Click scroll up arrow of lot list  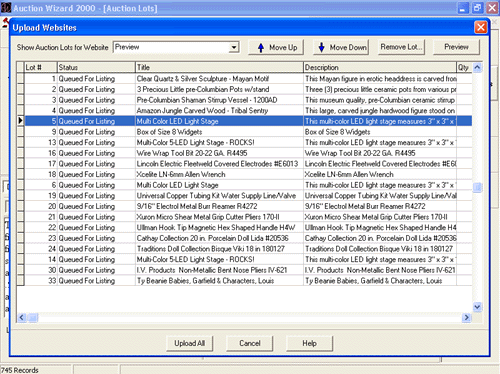click(477, 67)
